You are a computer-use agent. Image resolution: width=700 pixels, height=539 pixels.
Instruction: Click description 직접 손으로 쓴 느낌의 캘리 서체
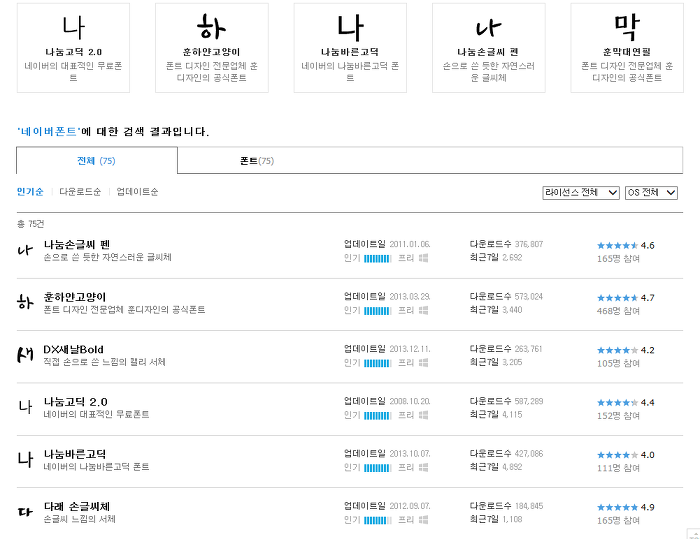(x=104, y=362)
